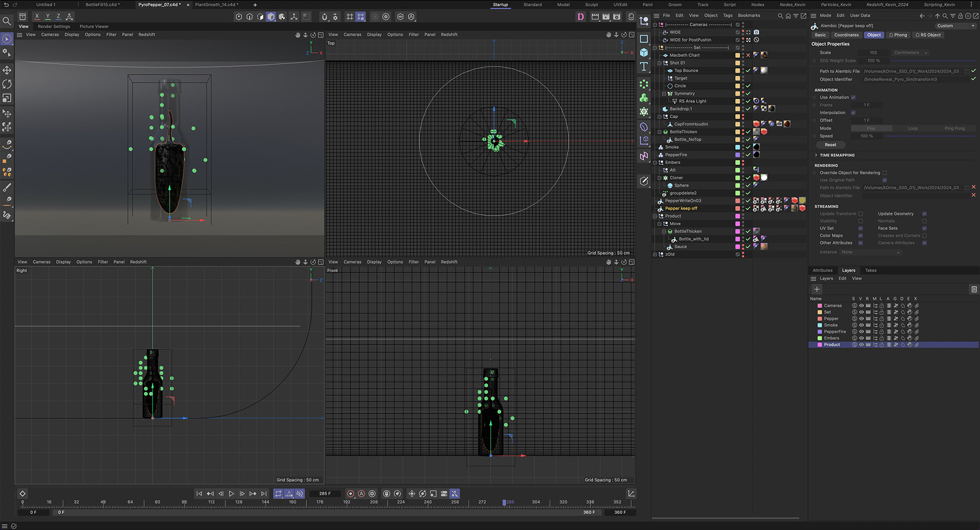Select the Loop playback mode
Image resolution: width=980 pixels, height=530 pixels.
point(912,128)
